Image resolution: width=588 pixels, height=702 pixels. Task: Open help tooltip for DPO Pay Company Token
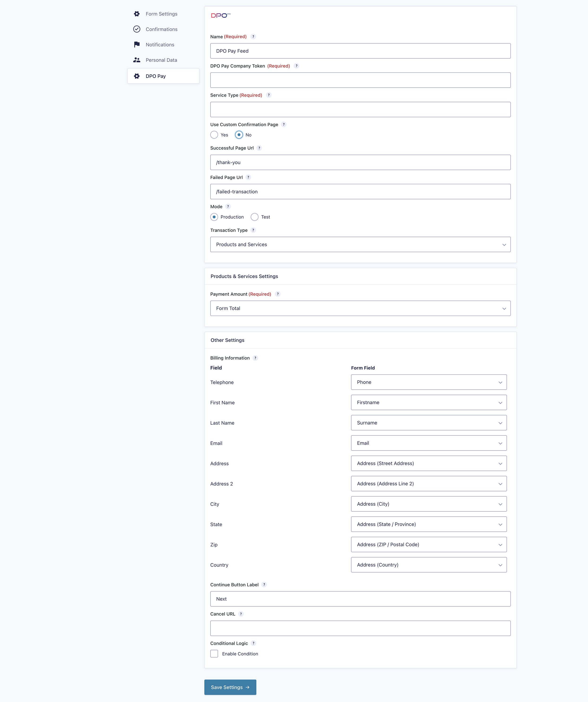(x=296, y=66)
